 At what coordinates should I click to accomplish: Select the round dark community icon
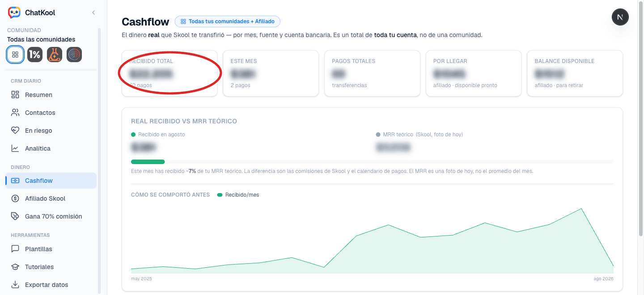74,55
